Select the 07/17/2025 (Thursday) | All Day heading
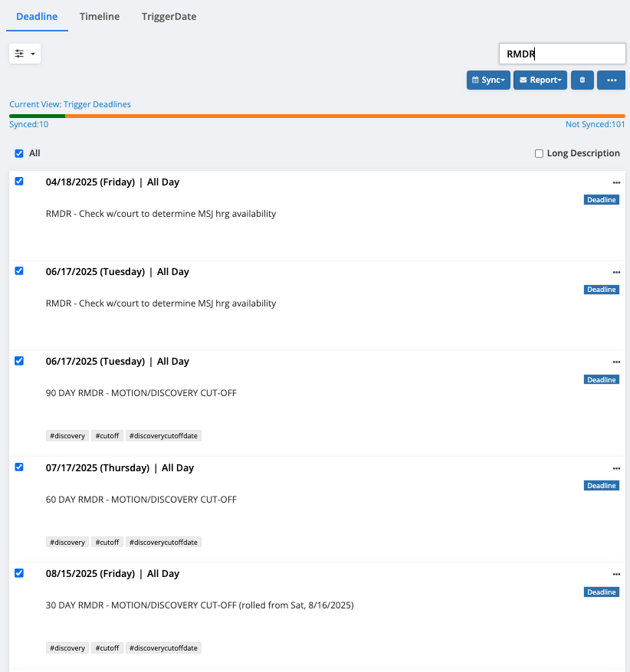The height and width of the screenshot is (672, 630). (120, 468)
